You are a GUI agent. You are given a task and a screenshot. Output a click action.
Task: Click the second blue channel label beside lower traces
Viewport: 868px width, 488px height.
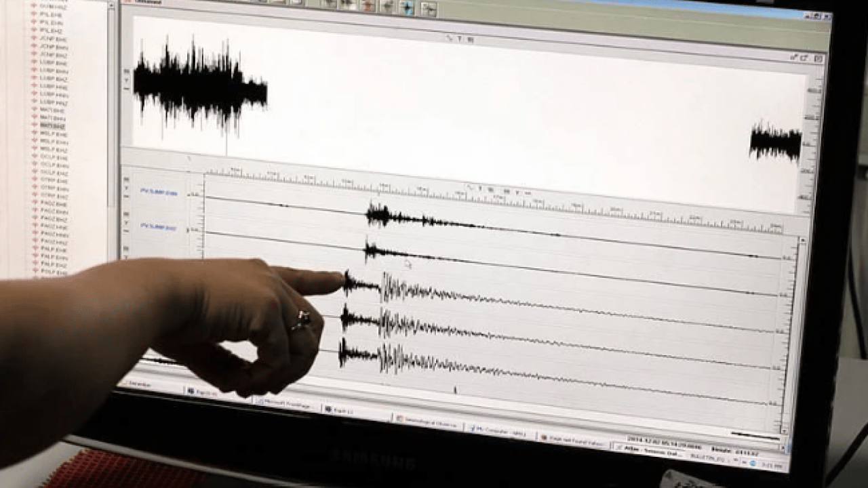click(x=157, y=226)
